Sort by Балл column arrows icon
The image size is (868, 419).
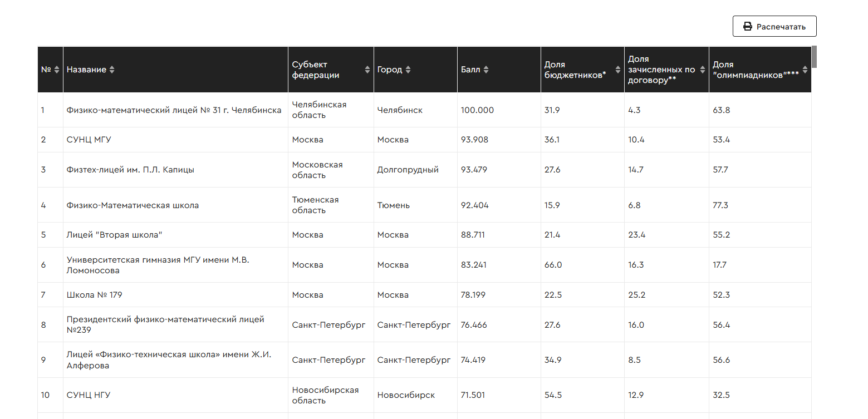(x=486, y=70)
